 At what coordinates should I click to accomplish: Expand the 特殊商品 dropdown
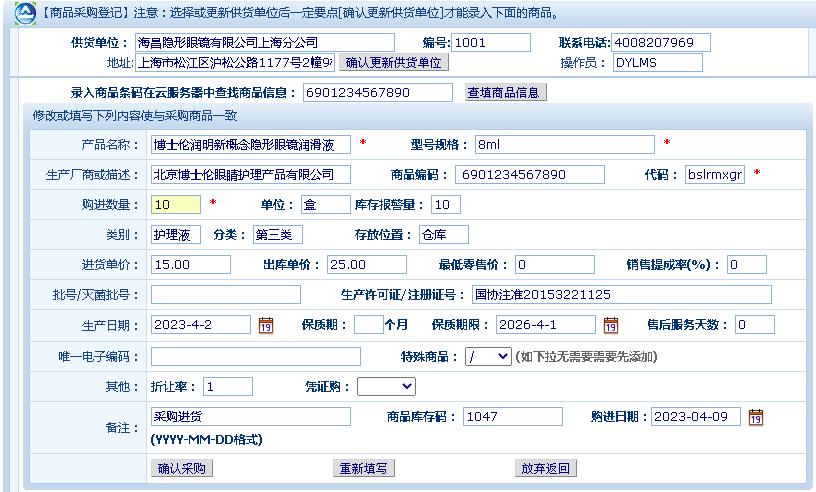488,357
